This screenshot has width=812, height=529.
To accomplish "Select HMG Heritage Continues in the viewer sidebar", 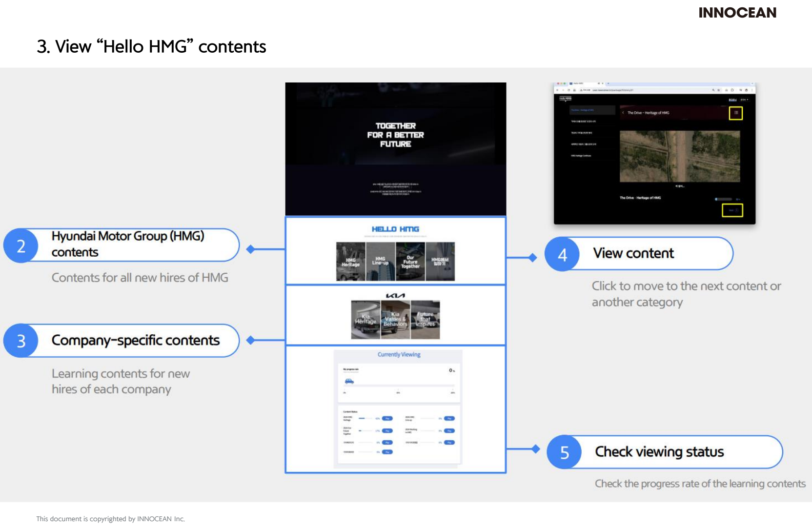I will [x=581, y=156].
